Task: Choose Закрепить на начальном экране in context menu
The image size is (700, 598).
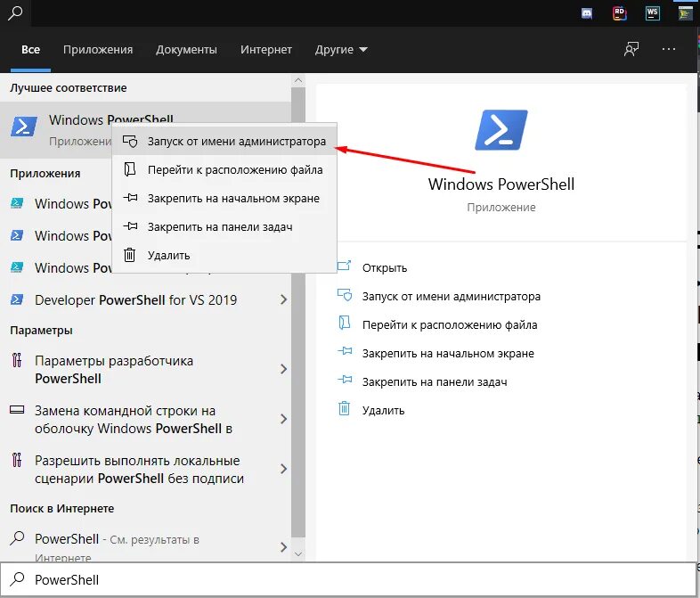Action: click(224, 198)
